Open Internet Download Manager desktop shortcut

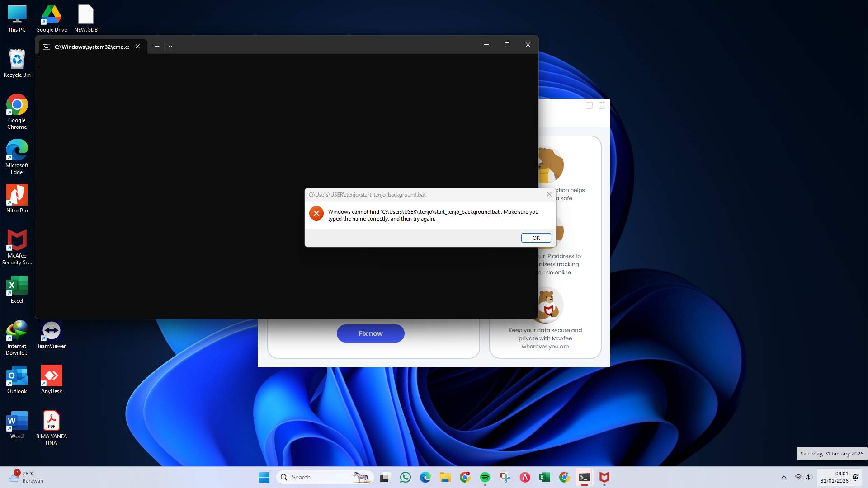click(x=17, y=330)
